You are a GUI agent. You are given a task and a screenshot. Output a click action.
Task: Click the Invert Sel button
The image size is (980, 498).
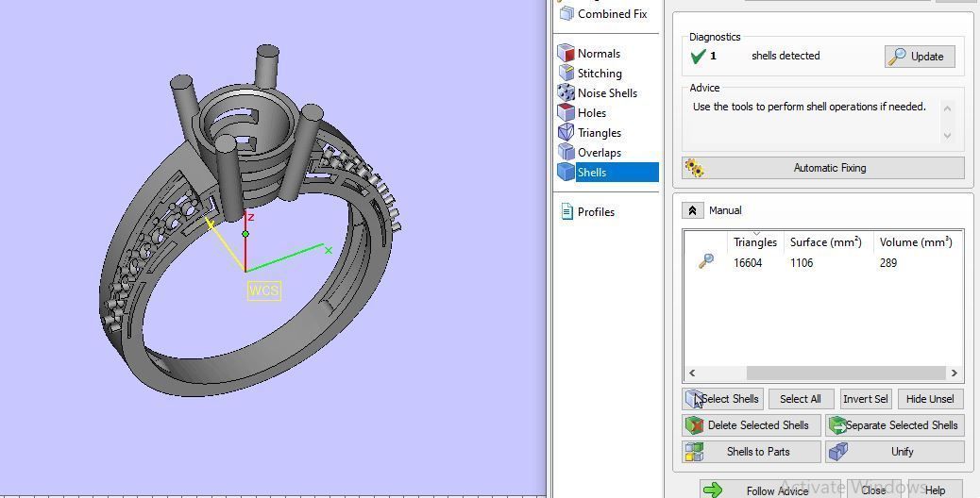[x=865, y=399]
